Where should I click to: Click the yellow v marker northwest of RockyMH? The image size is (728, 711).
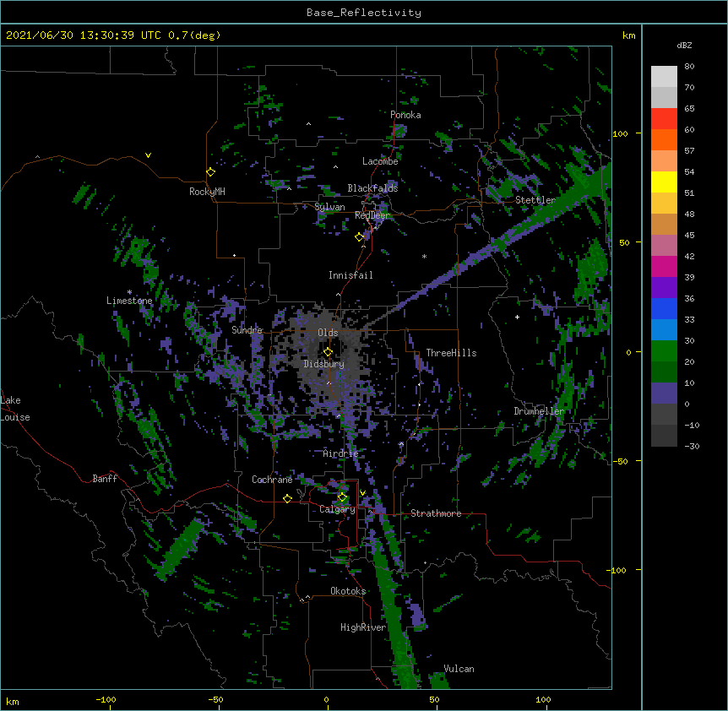pyautogui.click(x=148, y=155)
